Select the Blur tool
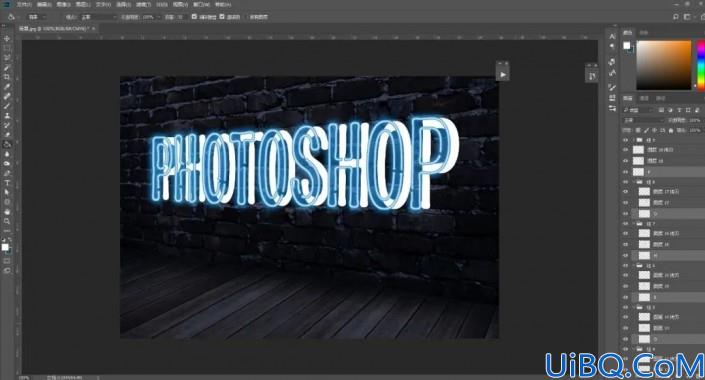Image resolution: width=705 pixels, height=380 pixels. [x=7, y=154]
